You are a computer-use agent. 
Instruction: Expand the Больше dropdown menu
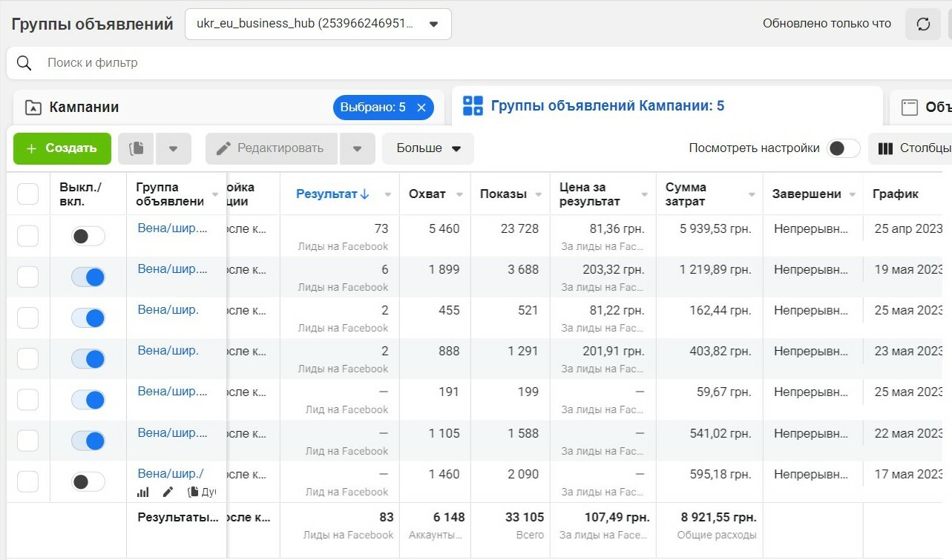coord(428,148)
